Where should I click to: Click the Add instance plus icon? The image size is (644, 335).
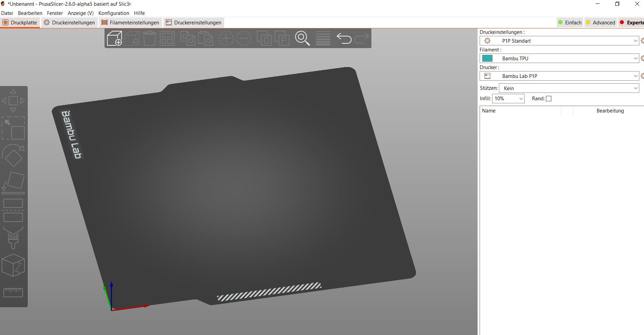click(226, 38)
